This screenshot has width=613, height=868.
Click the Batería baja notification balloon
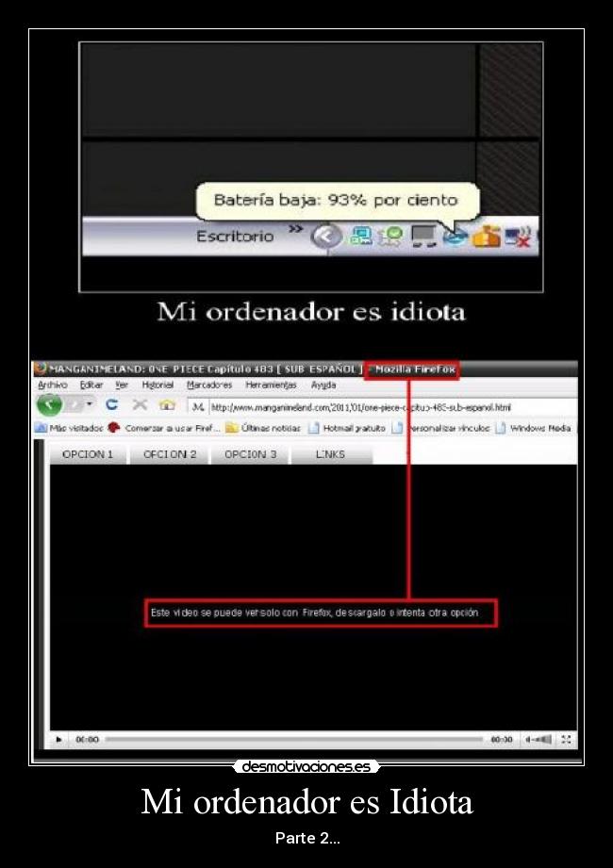pos(338,201)
